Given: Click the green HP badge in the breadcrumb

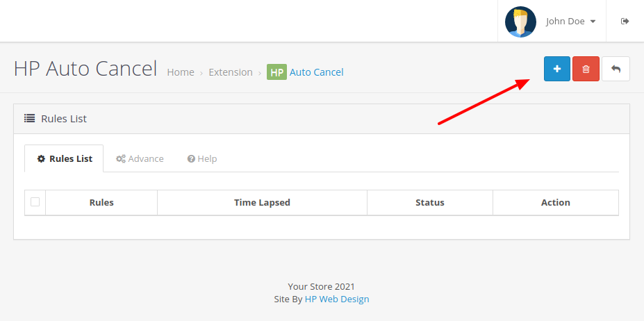Looking at the screenshot, I should (276, 72).
